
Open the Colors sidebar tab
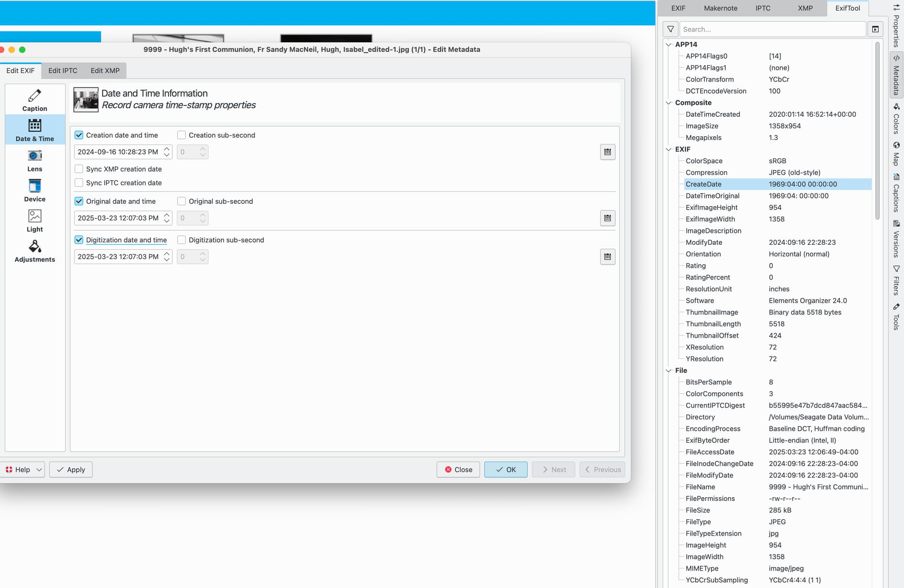pyautogui.click(x=896, y=118)
